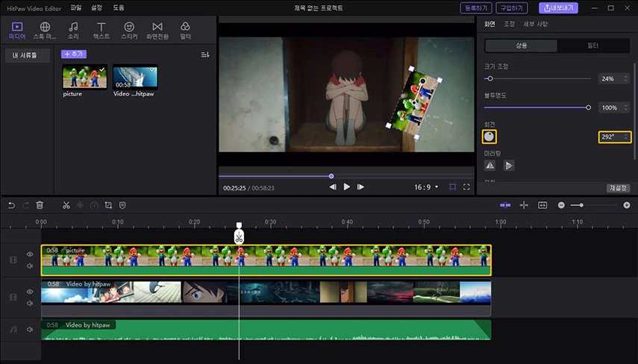Screen dimensions: 638x364
Task: Open the 스티커 sticker tab
Action: 129,31
